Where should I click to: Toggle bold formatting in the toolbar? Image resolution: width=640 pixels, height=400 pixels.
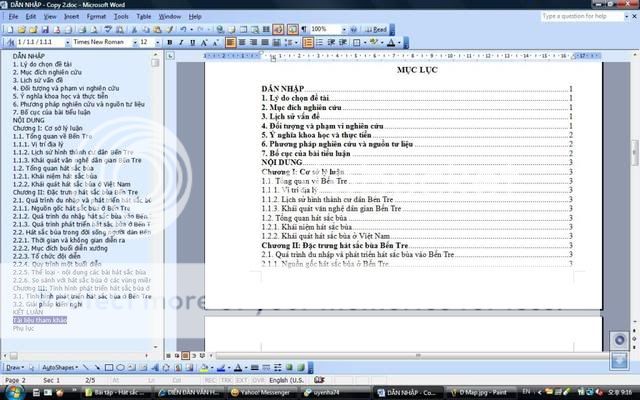click(170, 43)
